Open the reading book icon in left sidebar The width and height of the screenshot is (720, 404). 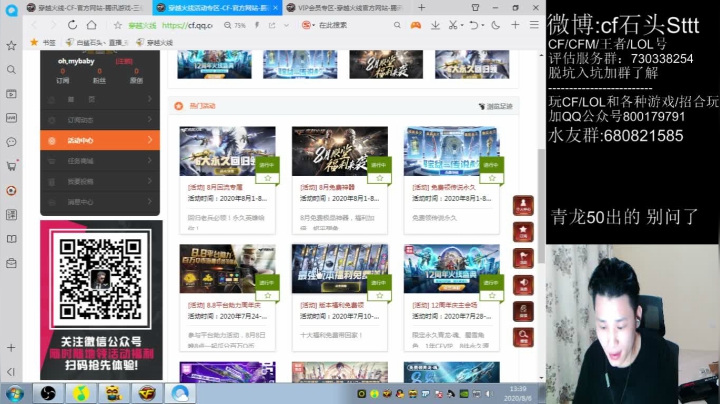click(11, 239)
